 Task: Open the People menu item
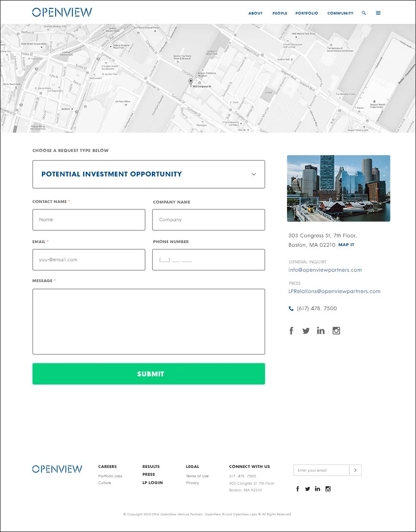pos(280,13)
